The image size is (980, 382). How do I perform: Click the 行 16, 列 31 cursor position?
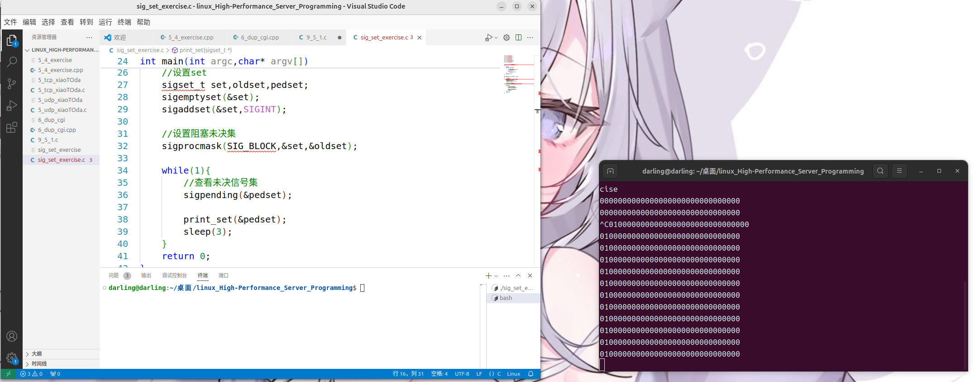[408, 374]
